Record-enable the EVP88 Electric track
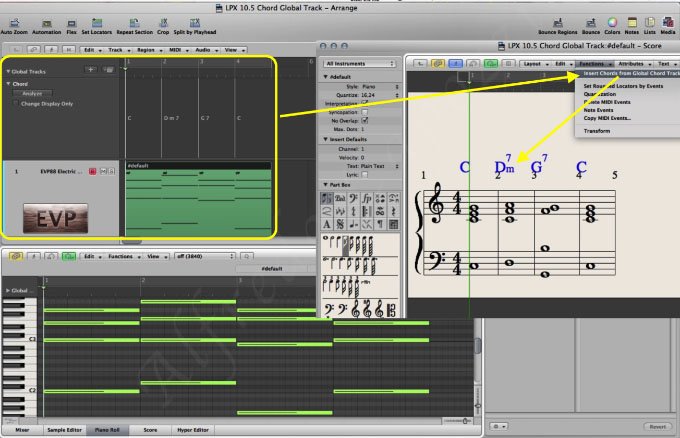 click(x=93, y=172)
